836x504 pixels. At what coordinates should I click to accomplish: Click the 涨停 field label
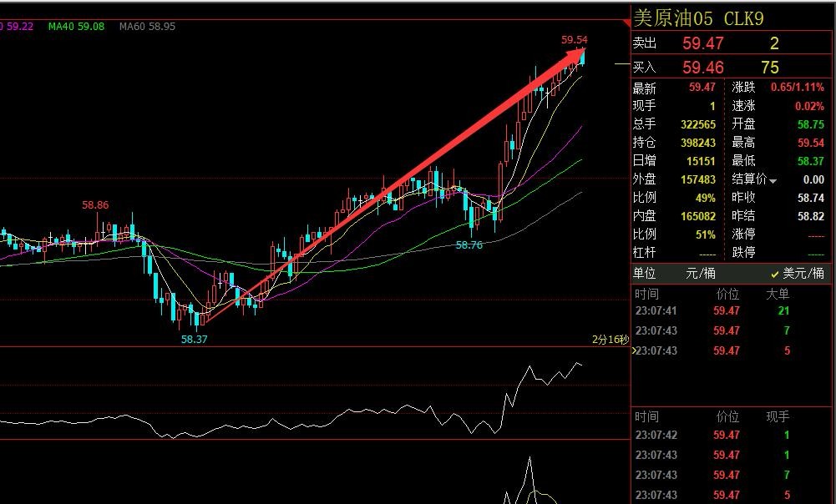[x=744, y=234]
